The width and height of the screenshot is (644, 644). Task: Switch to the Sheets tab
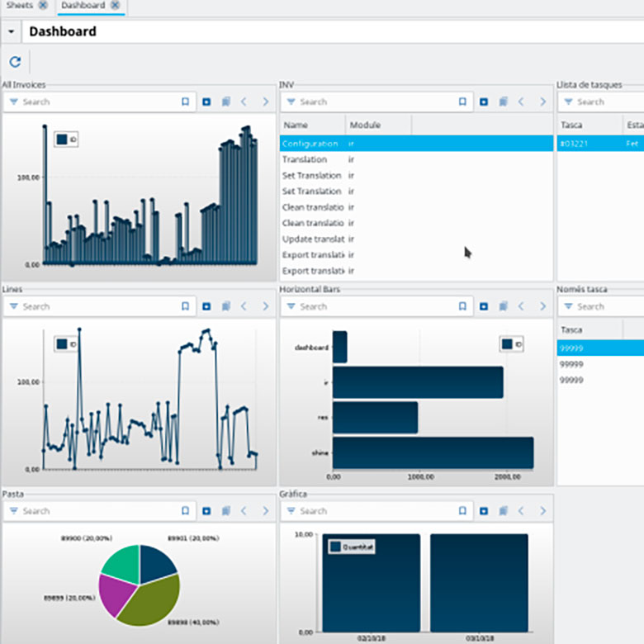(x=19, y=5)
